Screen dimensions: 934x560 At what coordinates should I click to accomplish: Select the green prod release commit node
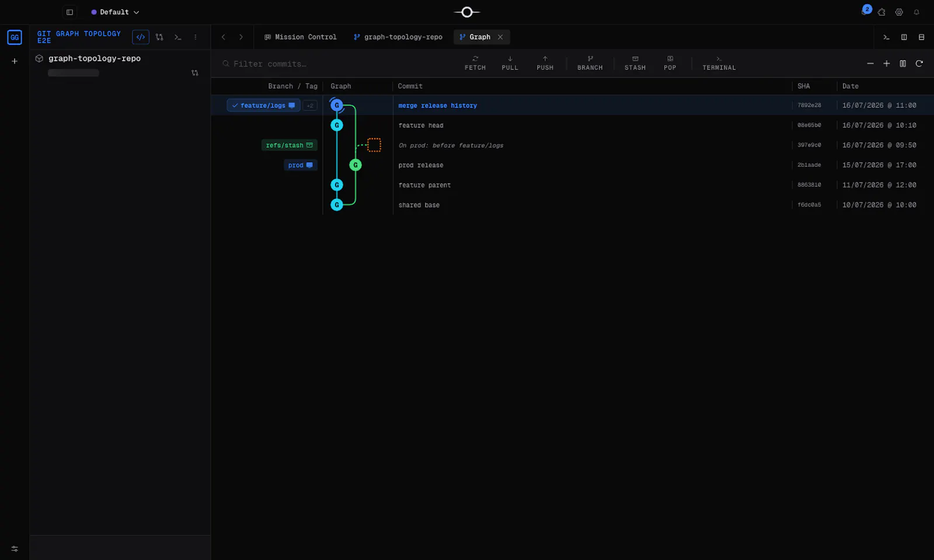(x=356, y=165)
